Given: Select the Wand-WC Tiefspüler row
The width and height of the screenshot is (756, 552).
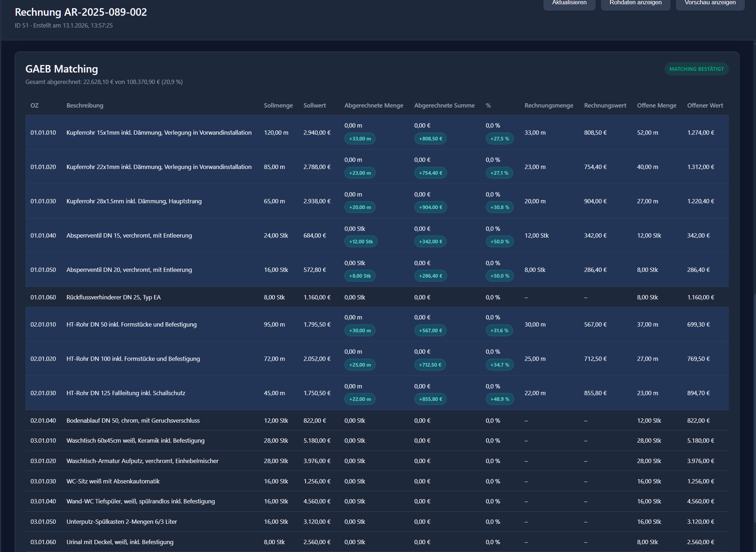Looking at the screenshot, I should pyautogui.click(x=140, y=501).
